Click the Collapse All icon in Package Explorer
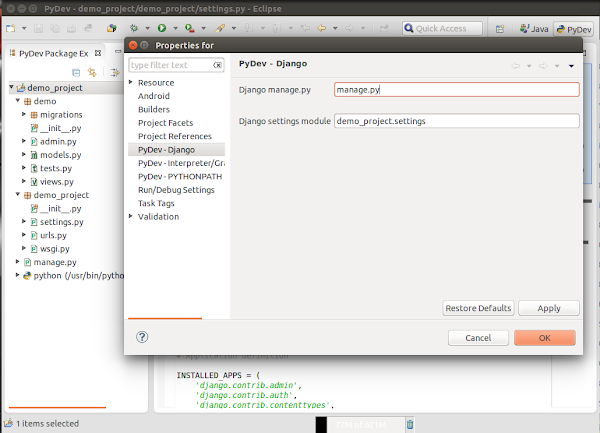Screen dimensions: 600x433 [x=76, y=72]
